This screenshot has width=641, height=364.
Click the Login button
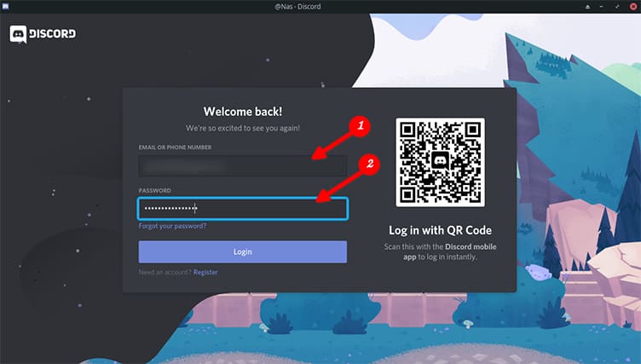click(x=242, y=252)
